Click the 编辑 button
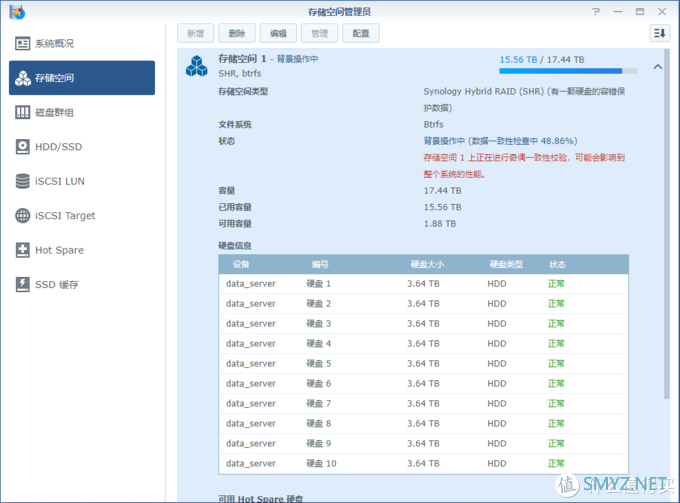The height and width of the screenshot is (503, 680). [278, 33]
